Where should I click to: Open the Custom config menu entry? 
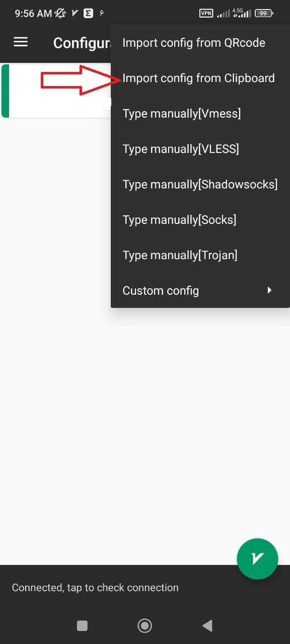pyautogui.click(x=161, y=290)
